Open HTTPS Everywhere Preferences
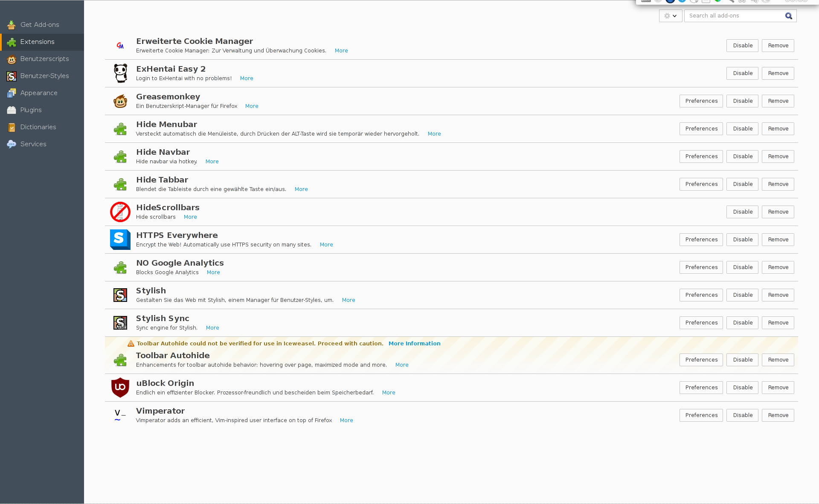 click(x=701, y=240)
